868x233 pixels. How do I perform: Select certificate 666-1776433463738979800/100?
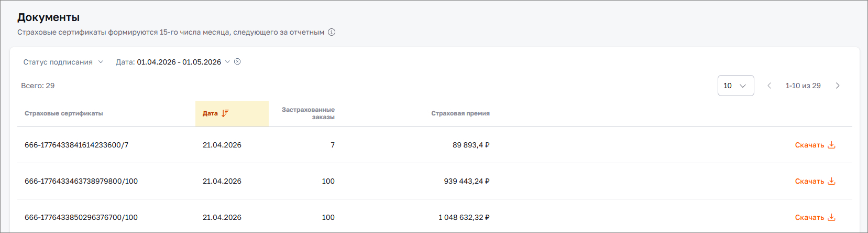(x=81, y=181)
